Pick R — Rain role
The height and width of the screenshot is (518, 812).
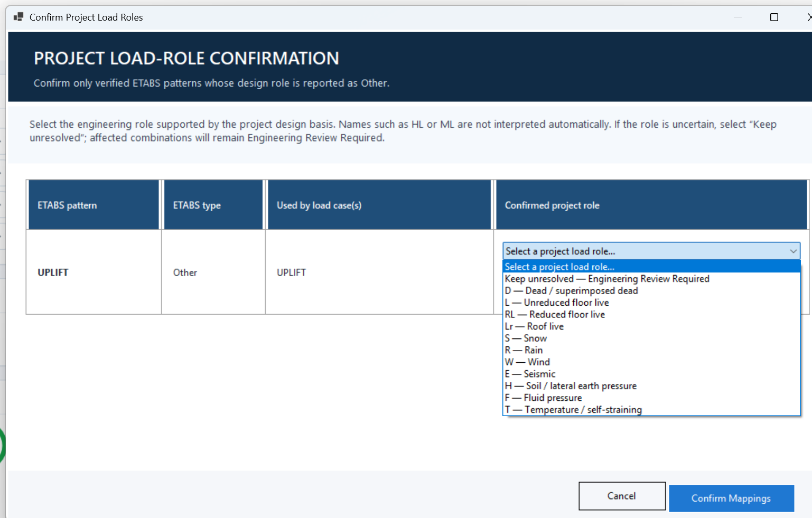click(x=651, y=350)
